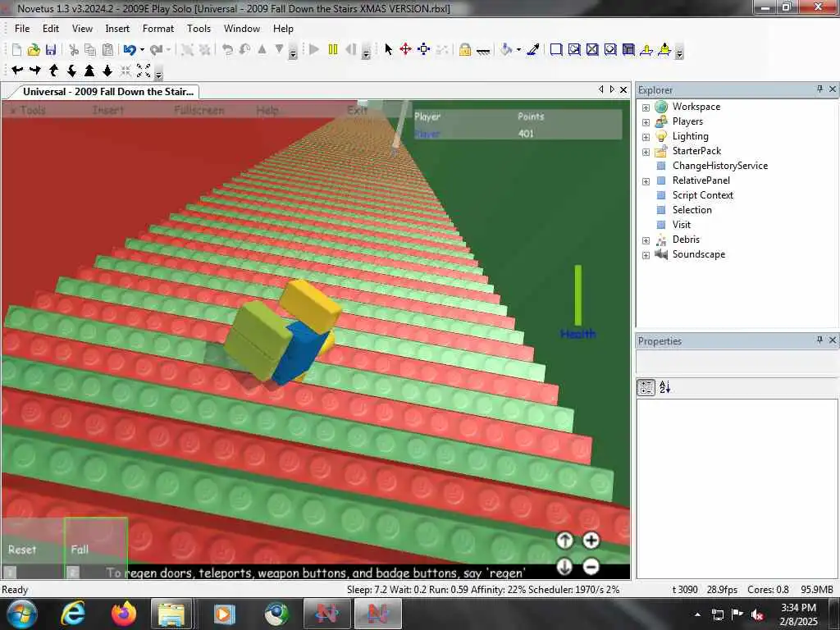Expand the Workspace tree node
The image size is (840, 630).
646,107
